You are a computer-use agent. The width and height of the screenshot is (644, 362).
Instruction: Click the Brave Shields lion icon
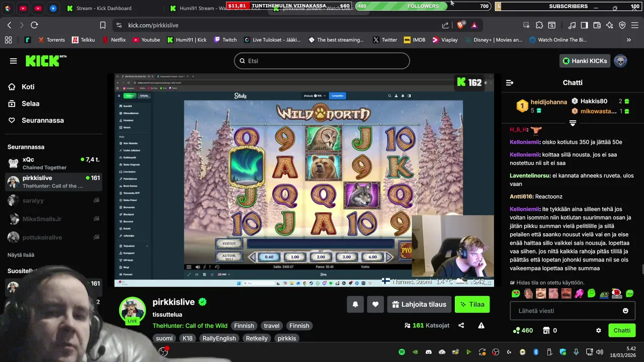click(x=460, y=25)
